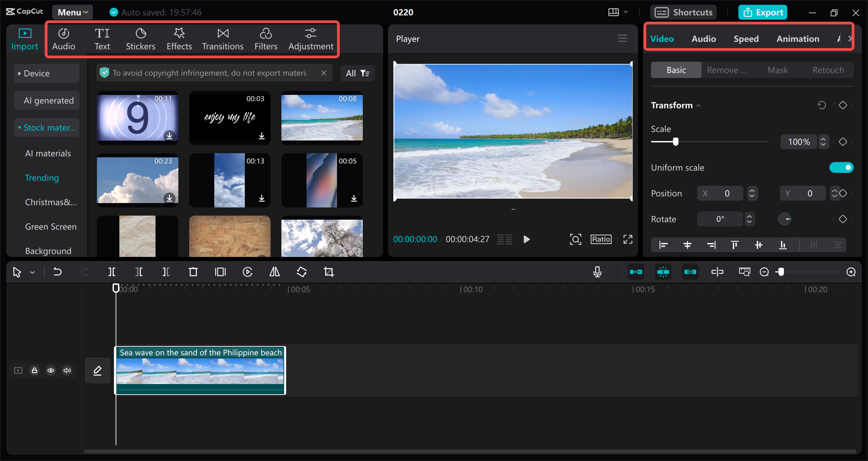868x461 pixels.
Task: Start a voiceover with the microphone icon
Action: click(x=597, y=272)
